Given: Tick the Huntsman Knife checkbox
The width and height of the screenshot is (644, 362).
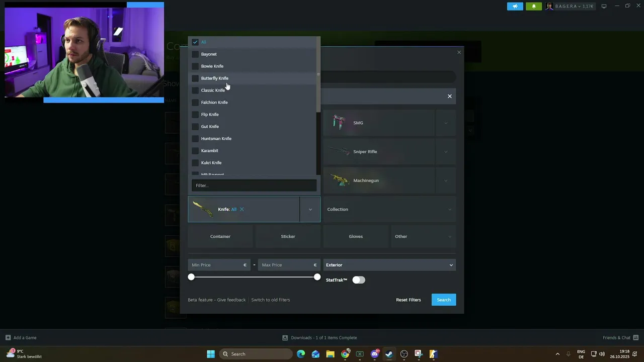Looking at the screenshot, I should pyautogui.click(x=195, y=139).
